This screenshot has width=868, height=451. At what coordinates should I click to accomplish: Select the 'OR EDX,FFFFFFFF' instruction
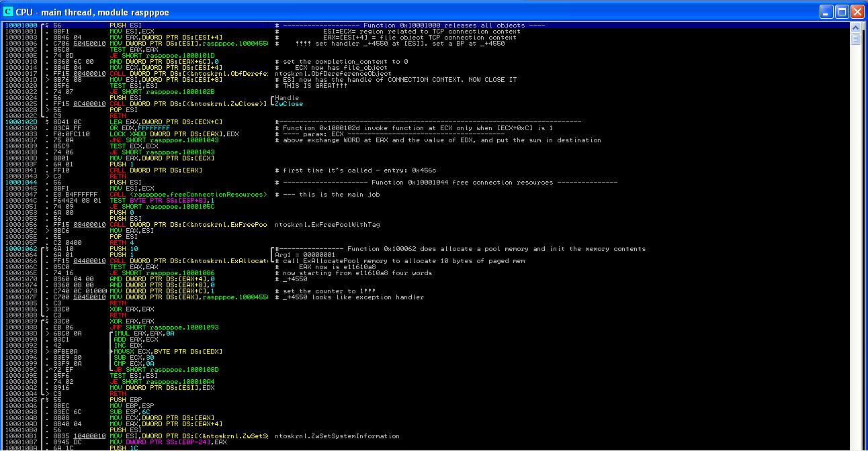pyautogui.click(x=140, y=128)
